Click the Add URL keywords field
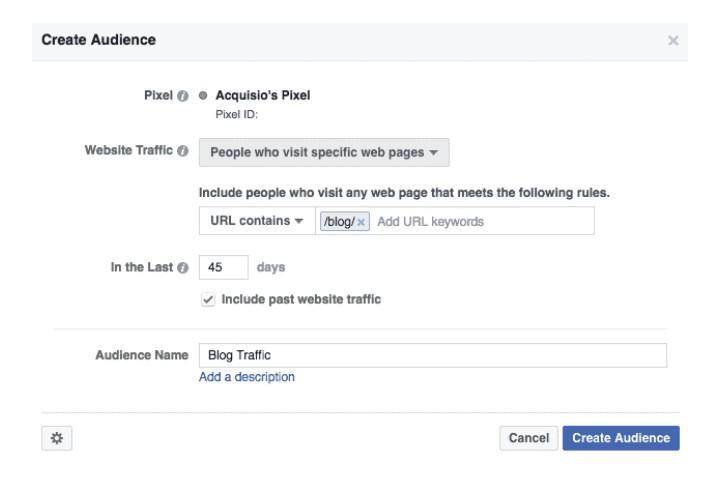Viewport: 720px width, 490px height. click(481, 221)
